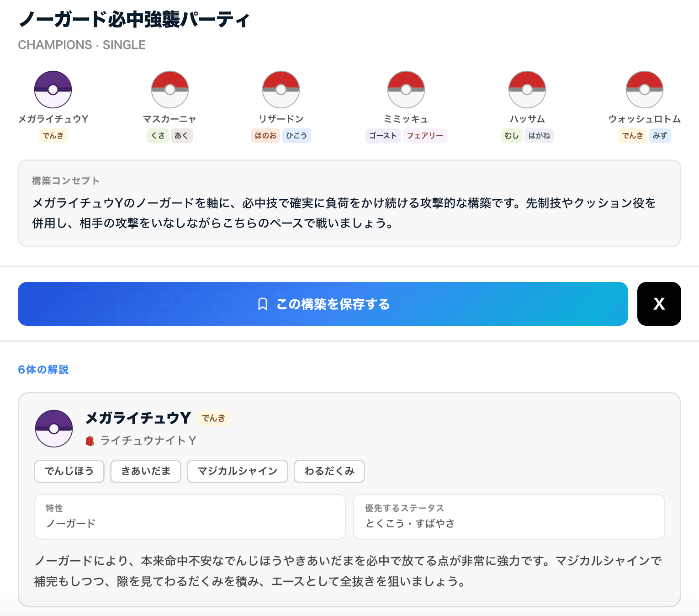Viewport: 699px width, 616px height.
Task: Click the ミミッキュ name label
Action: click(406, 119)
